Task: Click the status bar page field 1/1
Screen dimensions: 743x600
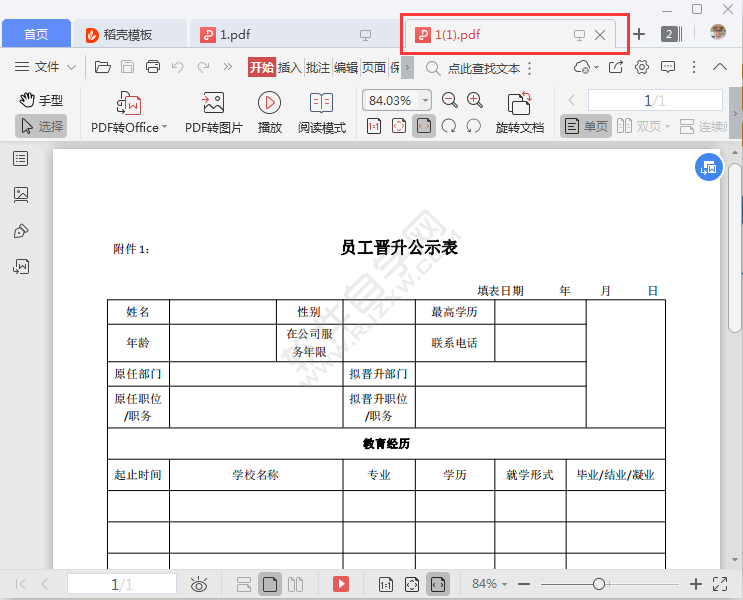Action: click(122, 584)
